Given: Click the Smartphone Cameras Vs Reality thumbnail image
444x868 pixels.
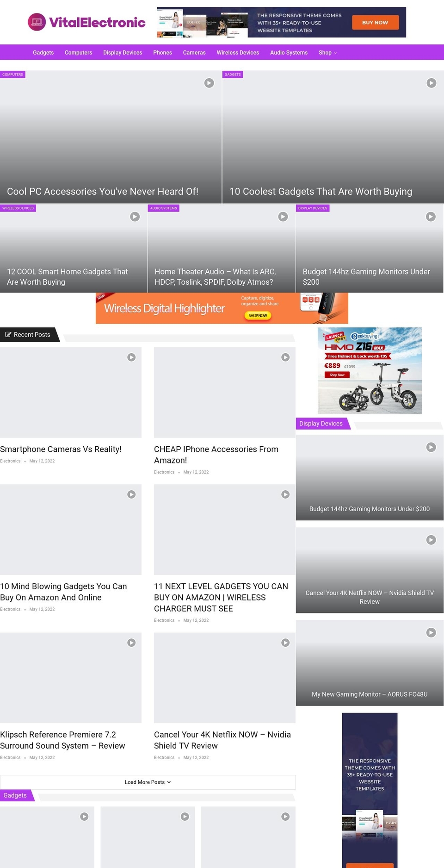Looking at the screenshot, I should tap(71, 393).
